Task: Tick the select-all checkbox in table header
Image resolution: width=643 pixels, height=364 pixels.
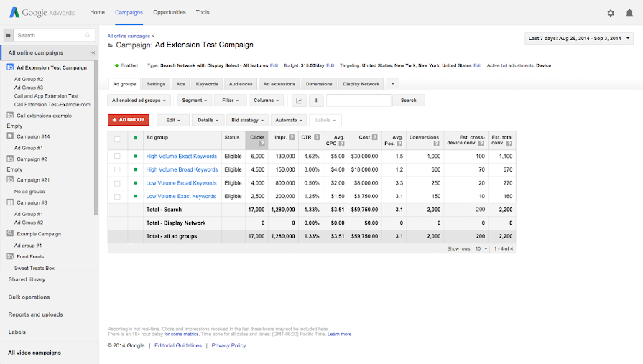Action: click(117, 139)
